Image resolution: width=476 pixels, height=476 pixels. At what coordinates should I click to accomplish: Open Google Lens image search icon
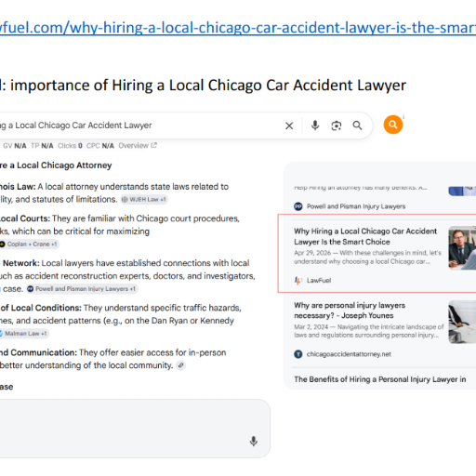[x=337, y=126]
